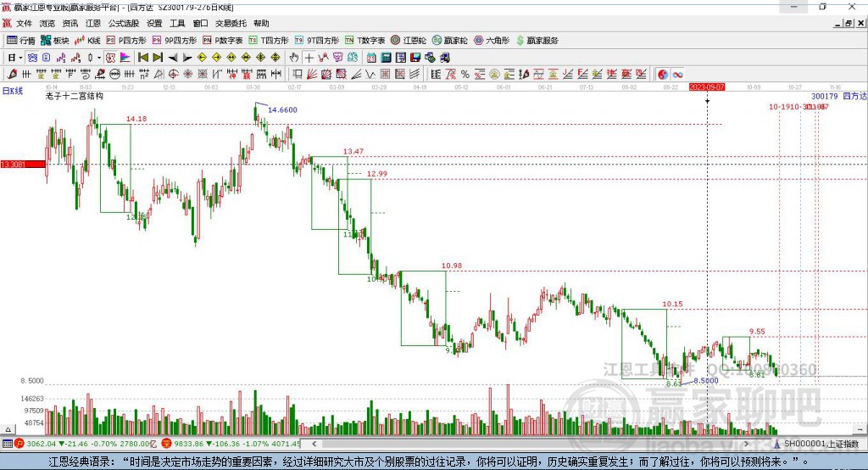Click the 2023-09-07 date marker
Image resolution: width=868 pixels, height=470 pixels.
pos(707,87)
